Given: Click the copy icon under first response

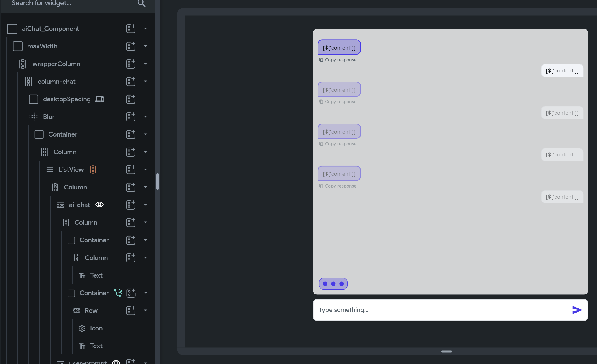Looking at the screenshot, I should point(321,60).
